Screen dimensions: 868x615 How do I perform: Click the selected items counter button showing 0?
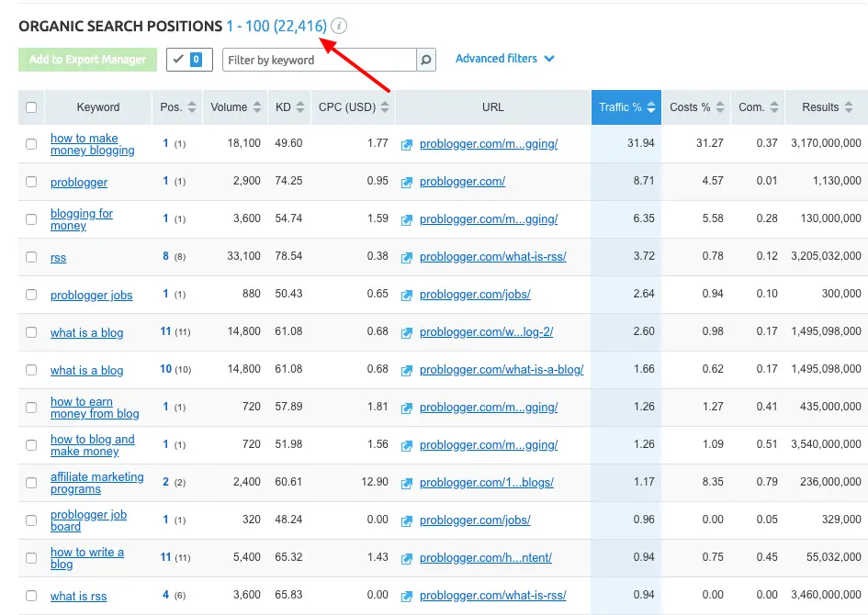coord(189,60)
